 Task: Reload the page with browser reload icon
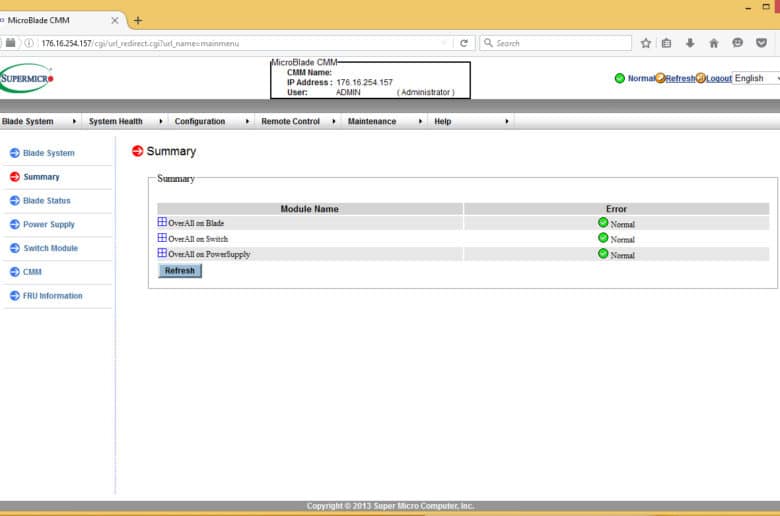[464, 43]
